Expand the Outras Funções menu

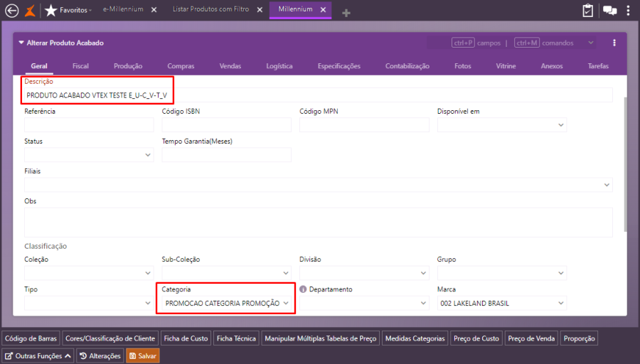pos(38,356)
